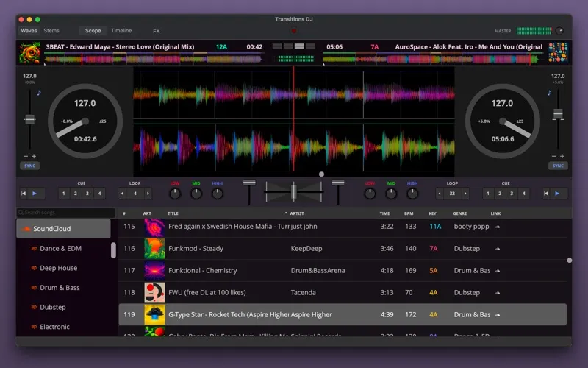Image resolution: width=588 pixels, height=368 pixels.
Task: Sort tracks by BPM column
Action: pos(409,213)
